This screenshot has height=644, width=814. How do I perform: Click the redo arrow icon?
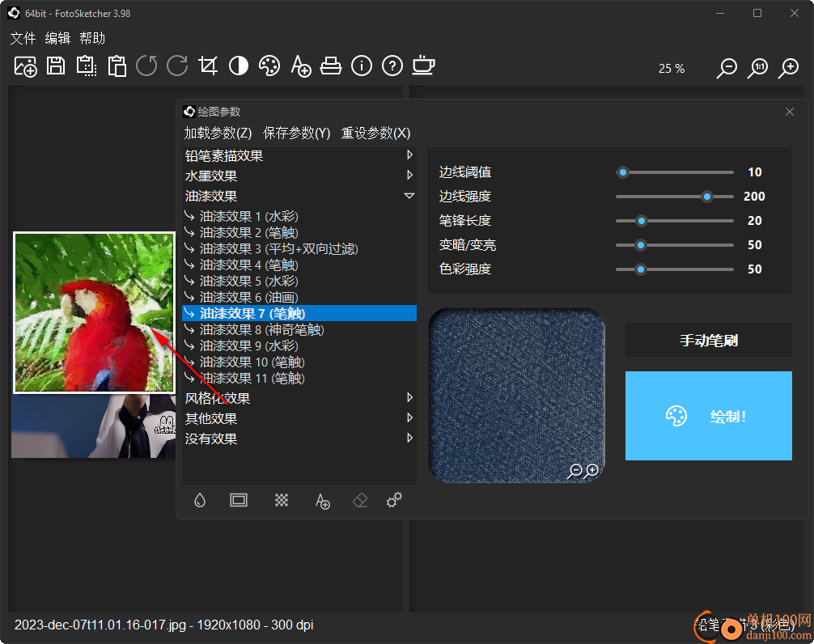coord(177,66)
